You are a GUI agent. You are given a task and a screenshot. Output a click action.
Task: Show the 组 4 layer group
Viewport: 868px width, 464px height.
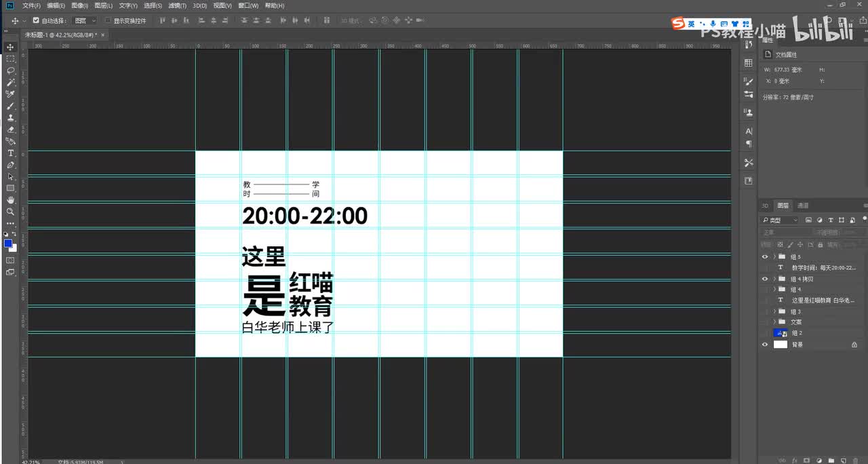(x=766, y=290)
